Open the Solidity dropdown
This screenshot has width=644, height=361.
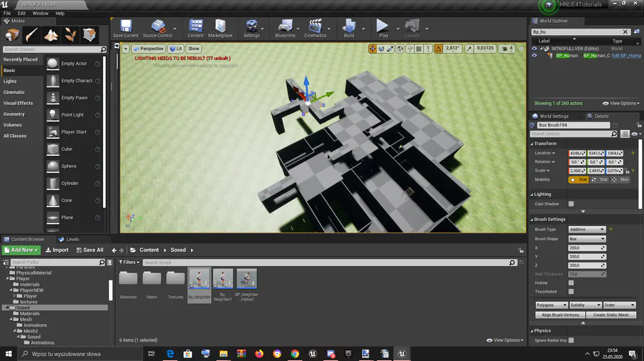point(585,305)
